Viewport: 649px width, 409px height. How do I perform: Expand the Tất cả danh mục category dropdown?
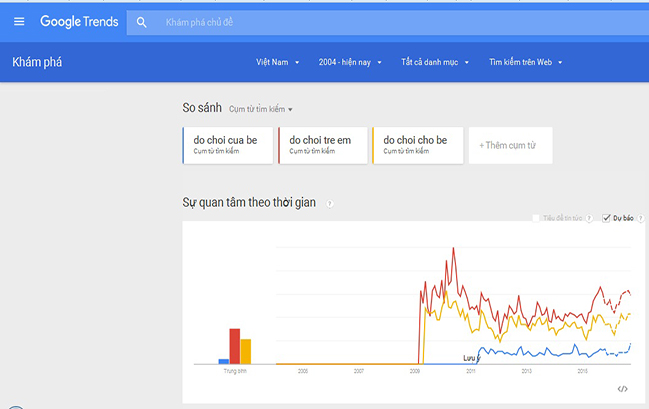pyautogui.click(x=435, y=62)
